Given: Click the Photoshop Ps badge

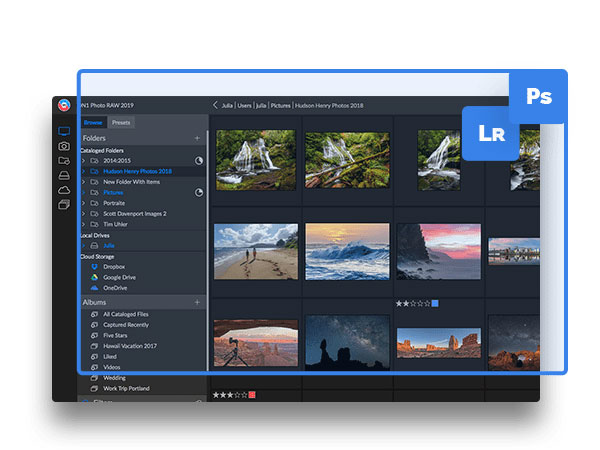Looking at the screenshot, I should pos(539,97).
